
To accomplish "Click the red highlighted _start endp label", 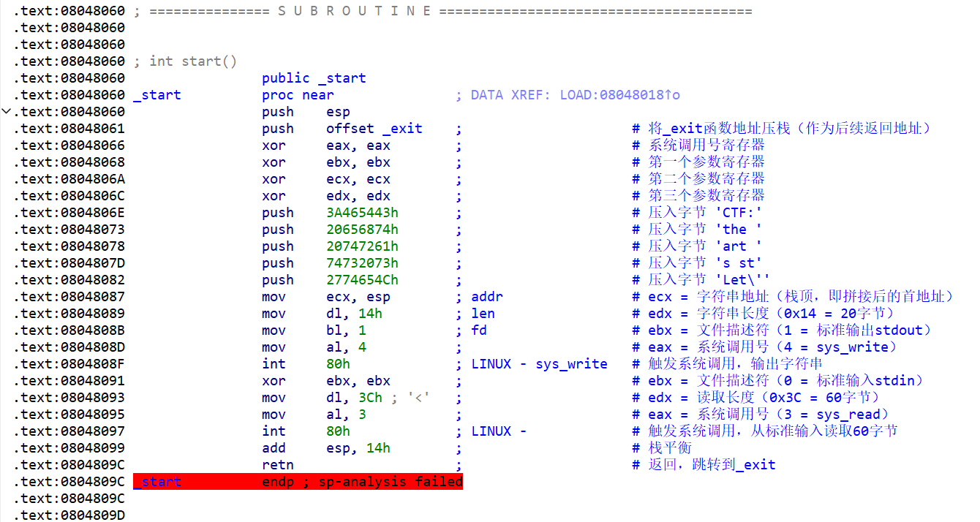I will pyautogui.click(x=157, y=482).
